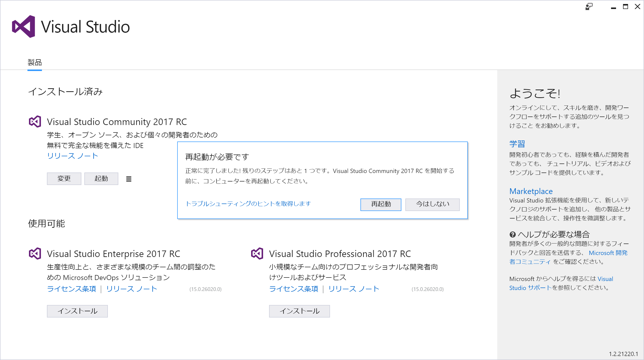Screen dimensions: 644x360
Task: Open the hamburger menu beside 起動 button
Action: (x=129, y=179)
